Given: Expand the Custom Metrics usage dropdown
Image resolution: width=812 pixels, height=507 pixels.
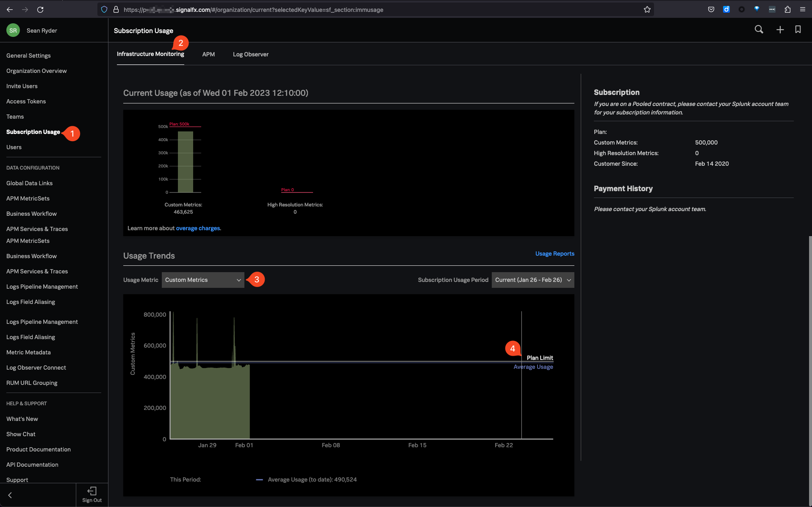Looking at the screenshot, I should pyautogui.click(x=203, y=280).
